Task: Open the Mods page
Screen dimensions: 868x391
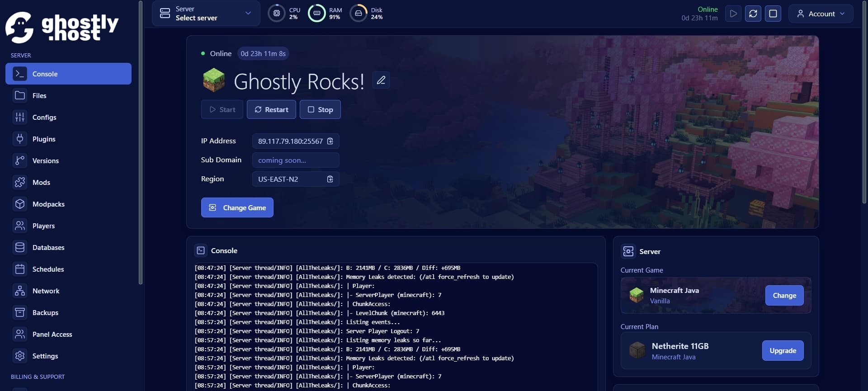Action: click(x=68, y=182)
